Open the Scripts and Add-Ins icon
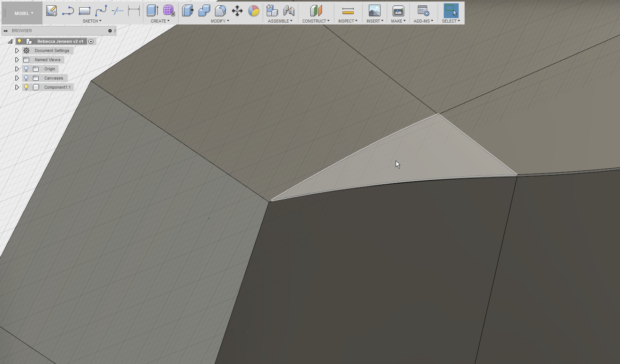The image size is (620, 364). point(423,11)
